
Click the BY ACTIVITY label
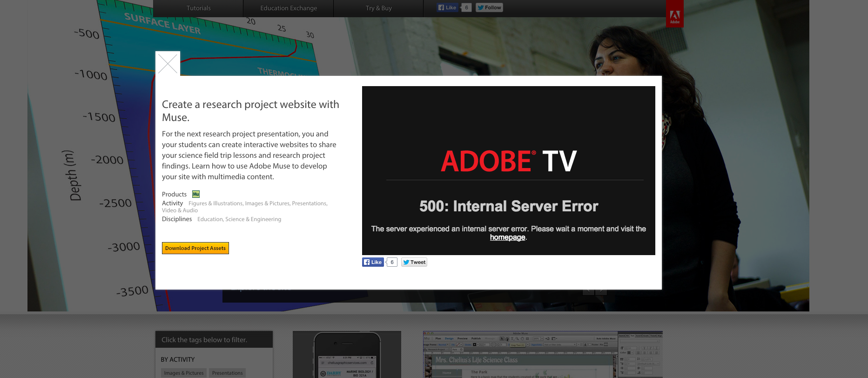[x=178, y=359]
